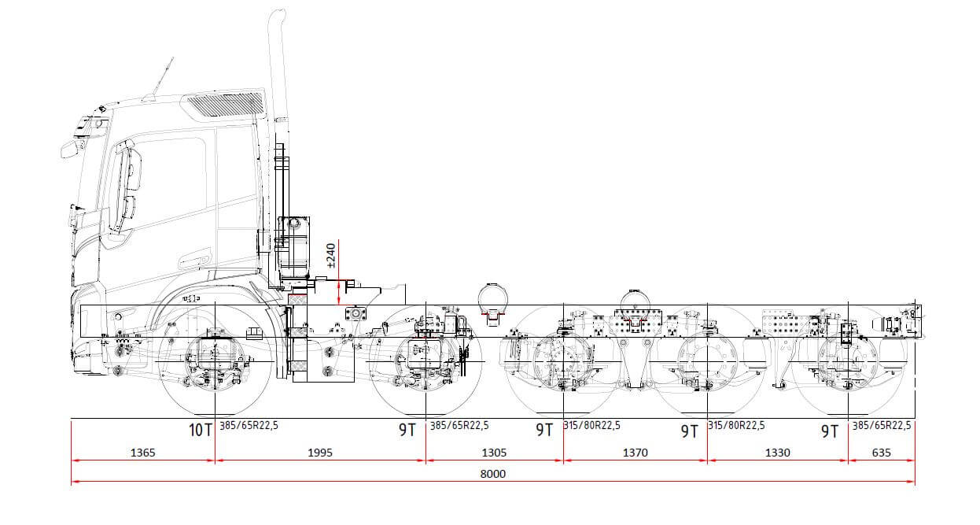Select the 1365 front overhang dimension
This screenshot has height=525, width=980.
142,453
